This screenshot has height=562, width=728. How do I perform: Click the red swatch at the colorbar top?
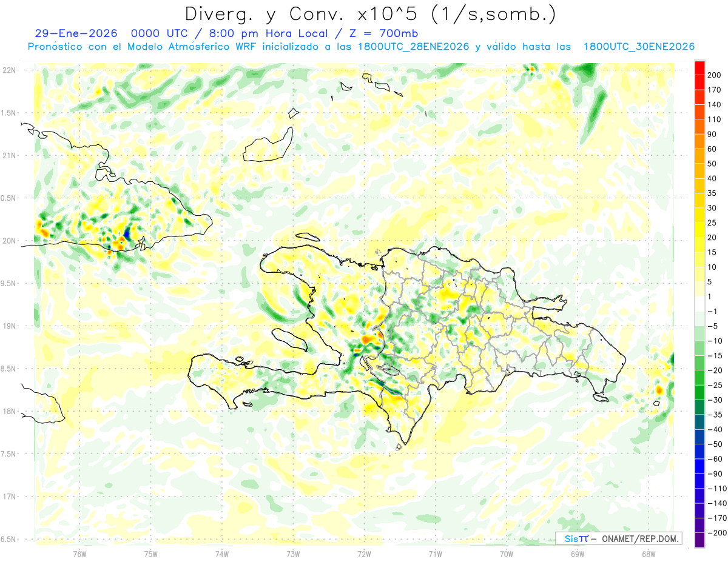point(699,67)
